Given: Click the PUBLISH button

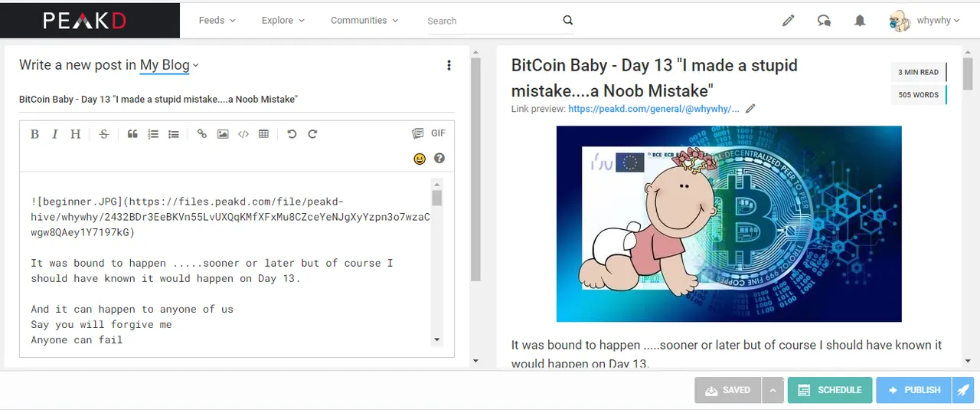Looking at the screenshot, I should pyautogui.click(x=914, y=390).
